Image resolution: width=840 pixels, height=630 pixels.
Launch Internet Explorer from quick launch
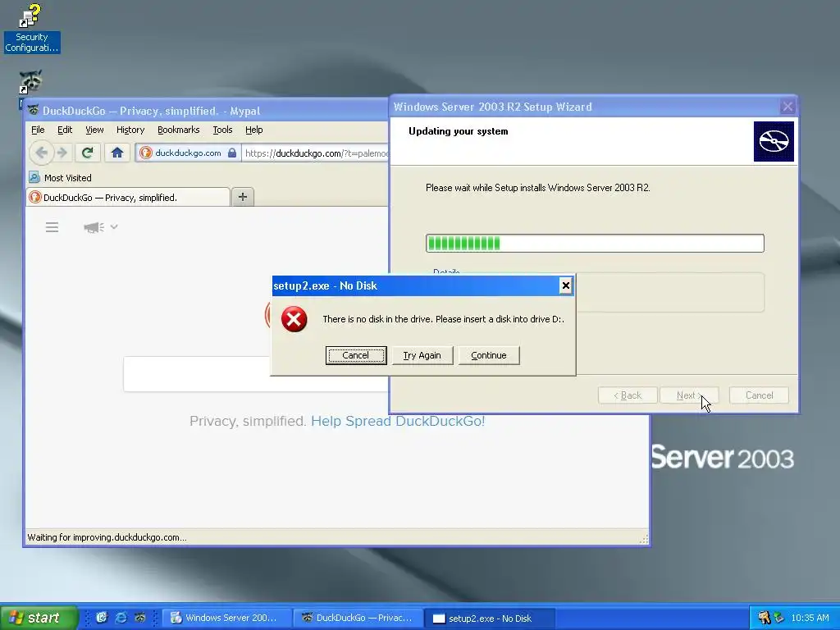[121, 618]
